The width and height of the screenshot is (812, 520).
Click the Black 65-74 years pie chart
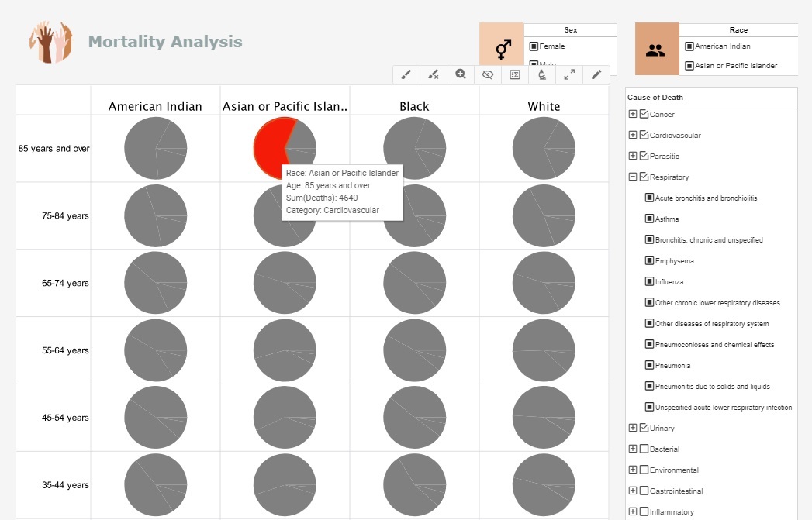click(414, 283)
